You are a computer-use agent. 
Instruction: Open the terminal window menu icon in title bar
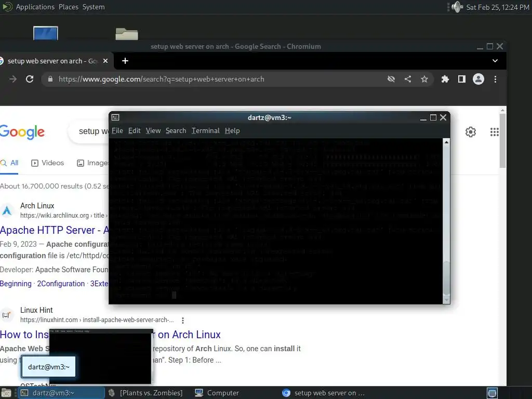point(115,117)
